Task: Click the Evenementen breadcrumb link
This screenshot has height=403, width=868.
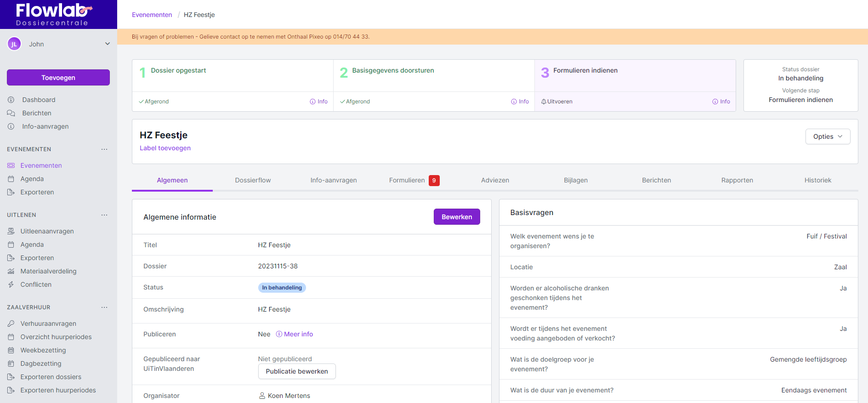Action: click(x=152, y=15)
